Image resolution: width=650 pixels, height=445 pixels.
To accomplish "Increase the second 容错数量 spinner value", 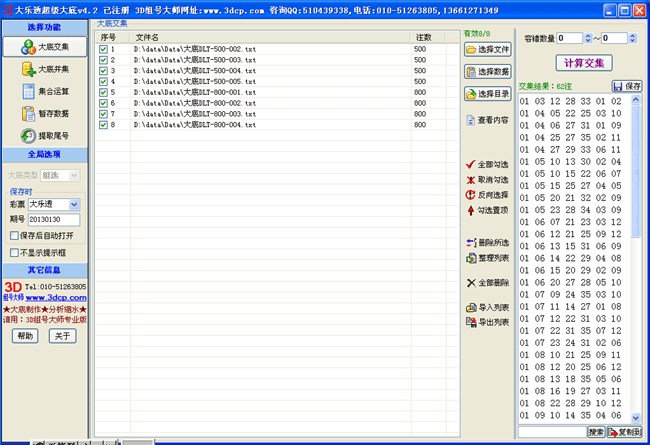I will (x=634, y=35).
